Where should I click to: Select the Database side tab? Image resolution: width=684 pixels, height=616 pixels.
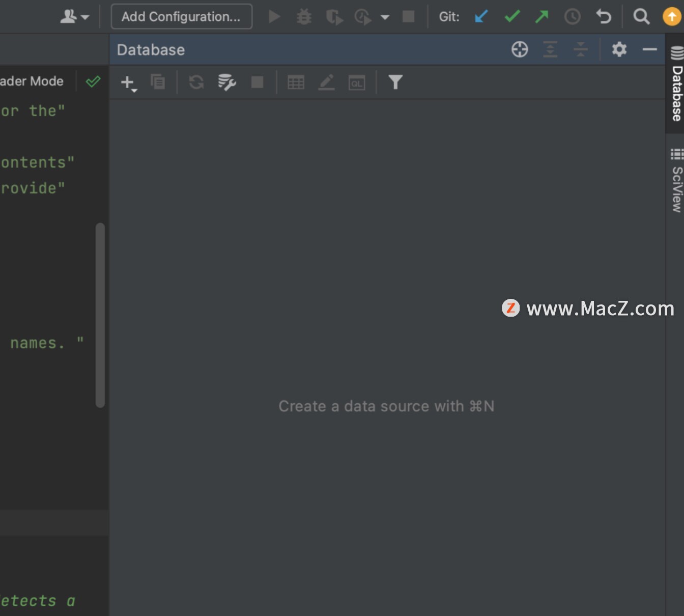point(676,84)
